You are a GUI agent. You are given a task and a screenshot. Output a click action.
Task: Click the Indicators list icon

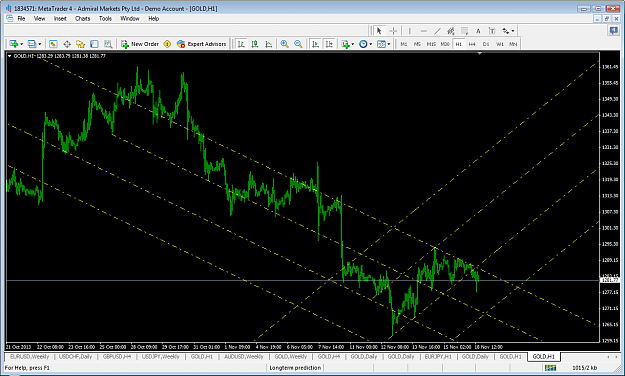coord(345,44)
